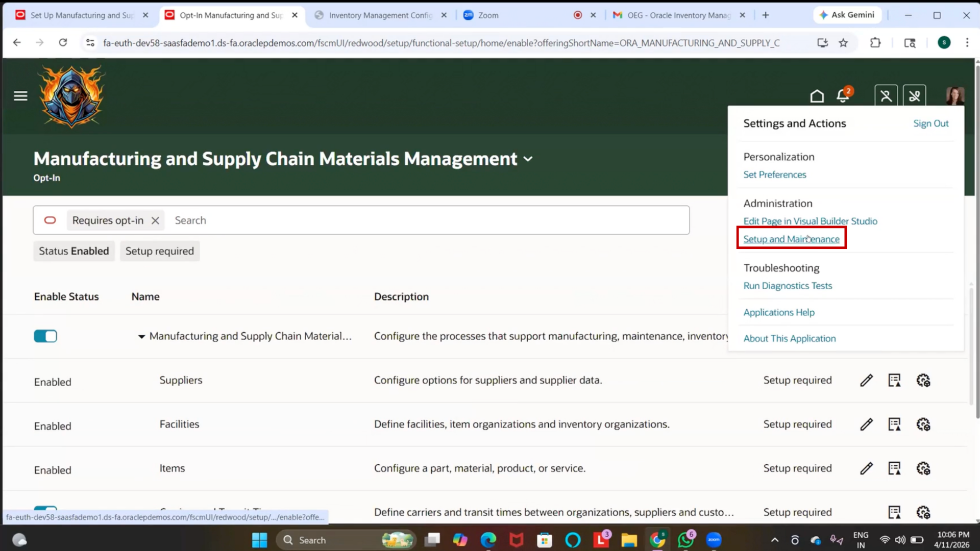Click About This Application link
Viewport: 980px width, 551px height.
click(789, 338)
